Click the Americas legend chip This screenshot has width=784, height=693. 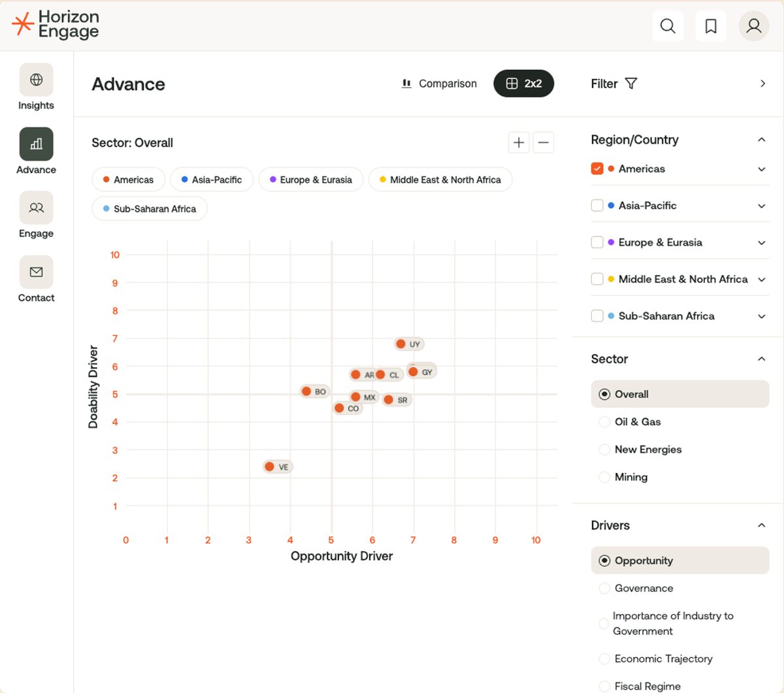click(129, 180)
